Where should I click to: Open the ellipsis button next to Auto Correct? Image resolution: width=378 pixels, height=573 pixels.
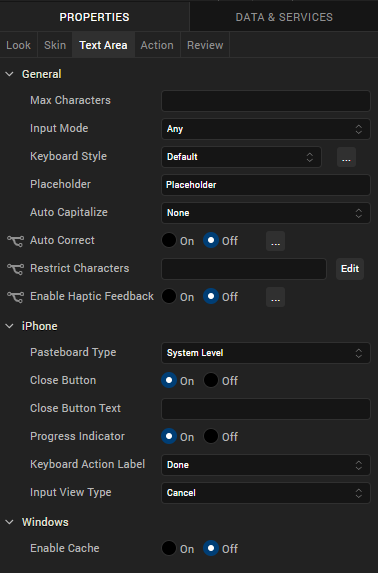275,241
